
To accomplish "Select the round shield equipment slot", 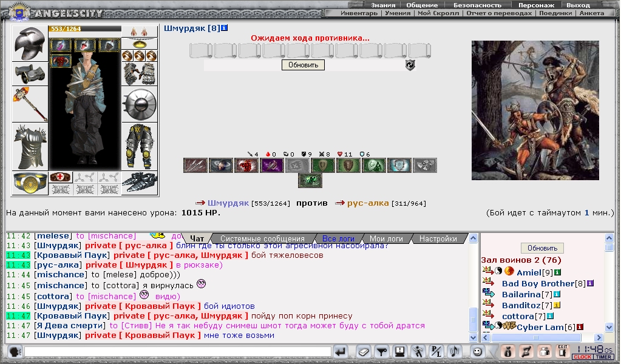I will click(x=140, y=104).
